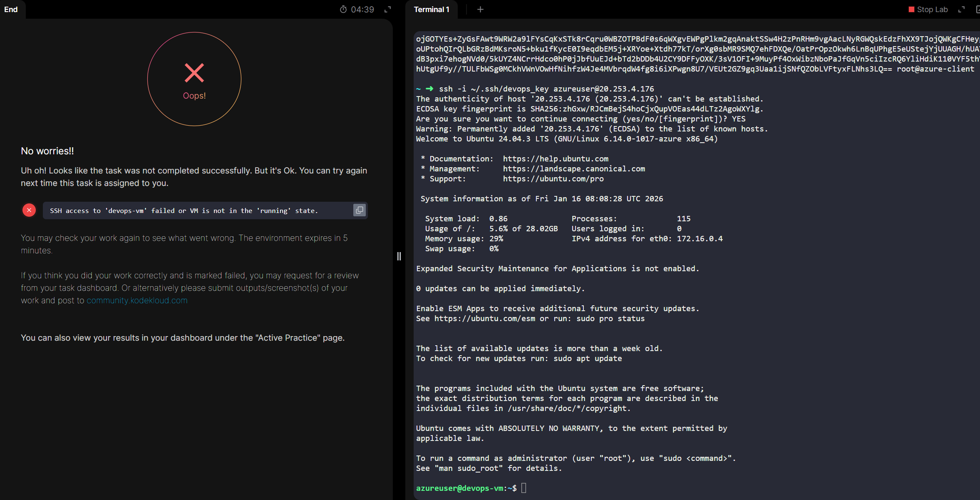Image resolution: width=980 pixels, height=500 pixels.
Task: Click the stopwatch timer icon
Action: [x=343, y=10]
